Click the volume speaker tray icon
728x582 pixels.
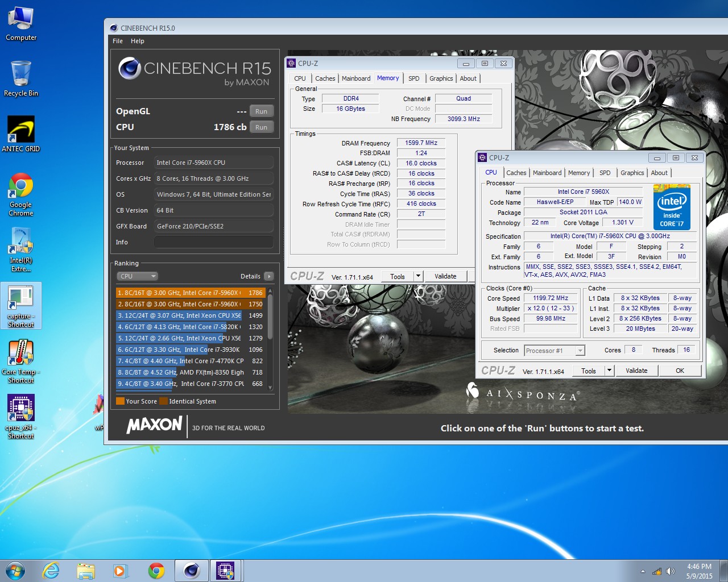671,571
